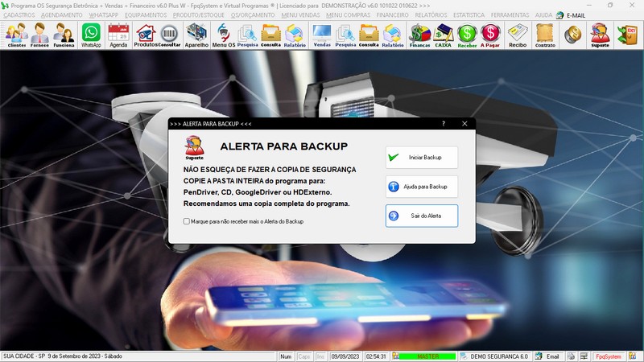The width and height of the screenshot is (644, 362).
Task: Open the Finanças pie chart icon
Action: click(419, 35)
